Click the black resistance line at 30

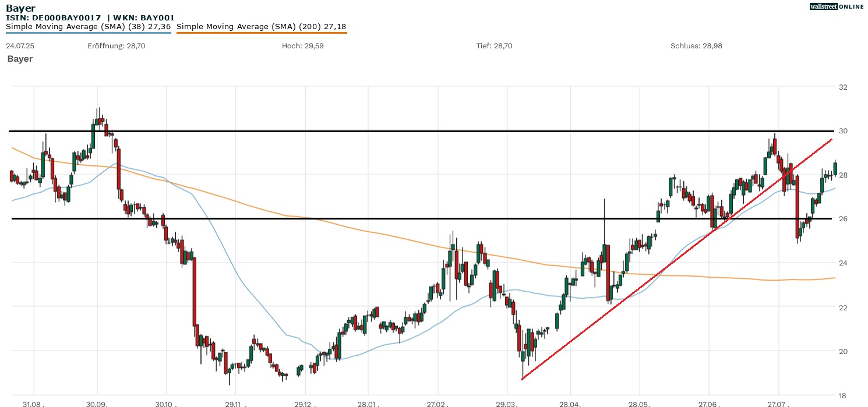point(408,131)
